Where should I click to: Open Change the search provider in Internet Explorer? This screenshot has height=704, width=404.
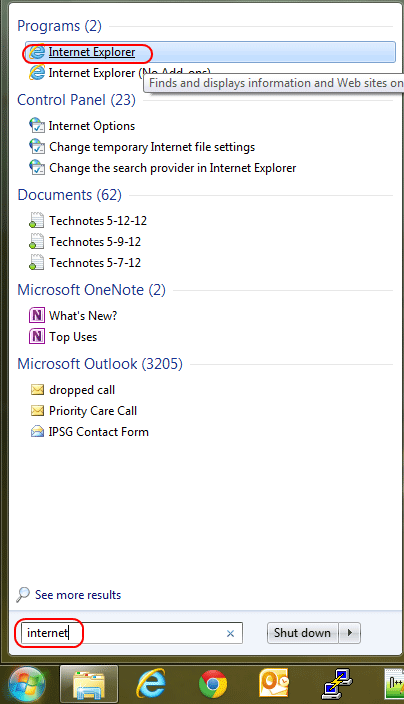(x=172, y=168)
